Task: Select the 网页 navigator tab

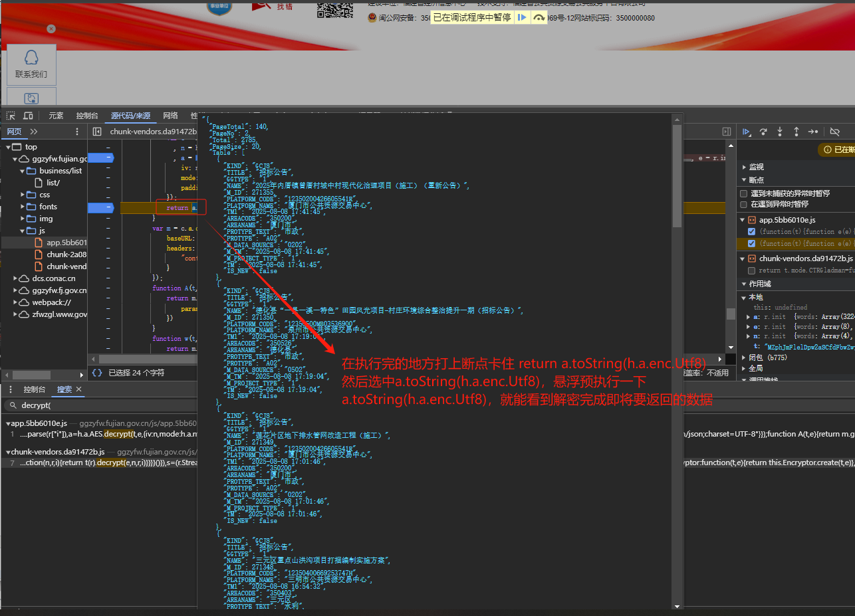Action: 14,132
